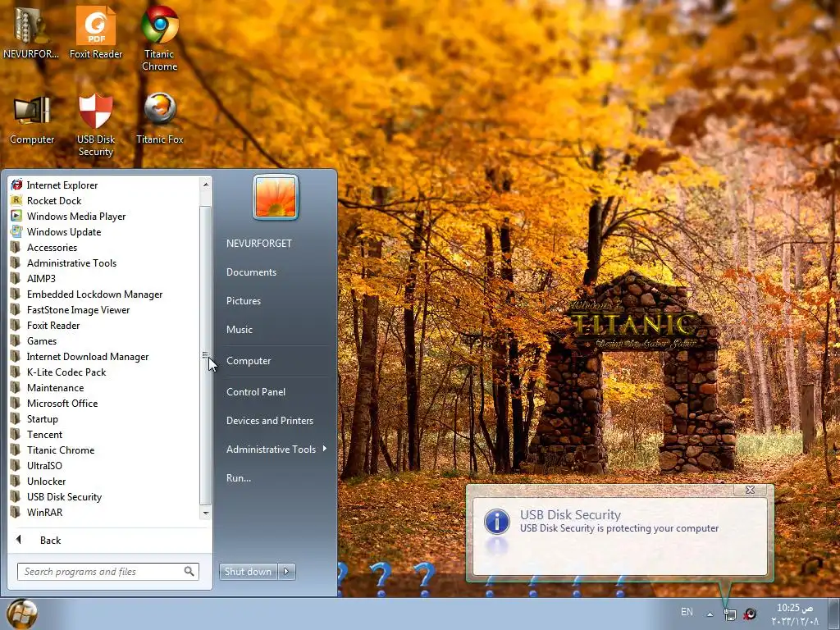The height and width of the screenshot is (630, 840).
Task: Click the red tray icon beside network
Action: tap(750, 614)
